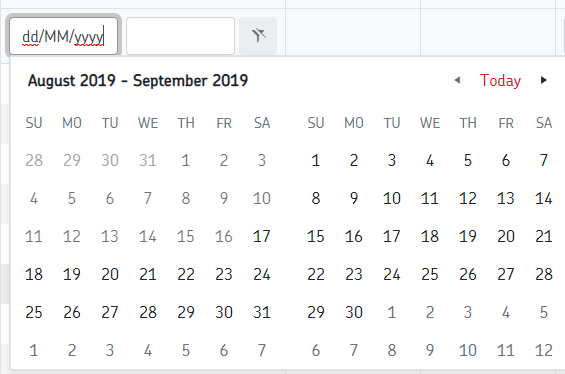Click the greyed-out July 31 date
Viewport: 565px width, 374px height.
point(148,160)
